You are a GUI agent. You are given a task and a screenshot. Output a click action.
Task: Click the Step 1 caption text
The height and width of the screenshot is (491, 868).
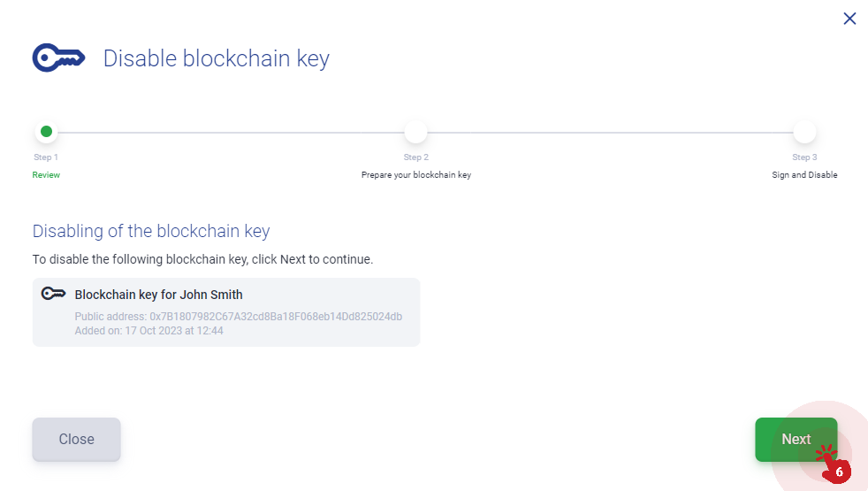[x=46, y=157]
